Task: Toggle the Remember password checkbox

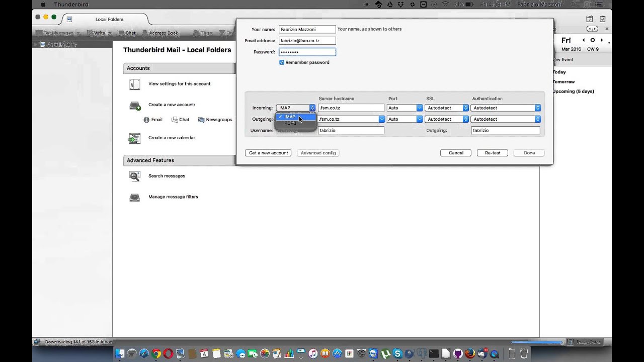Action: [x=282, y=62]
